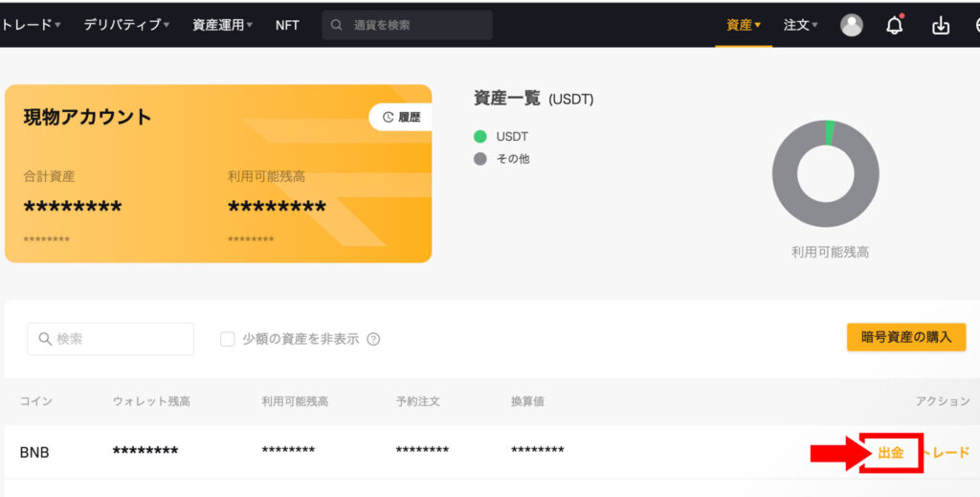Go to the NFT menu item
Screen dimensions: 980x497
click(x=287, y=25)
